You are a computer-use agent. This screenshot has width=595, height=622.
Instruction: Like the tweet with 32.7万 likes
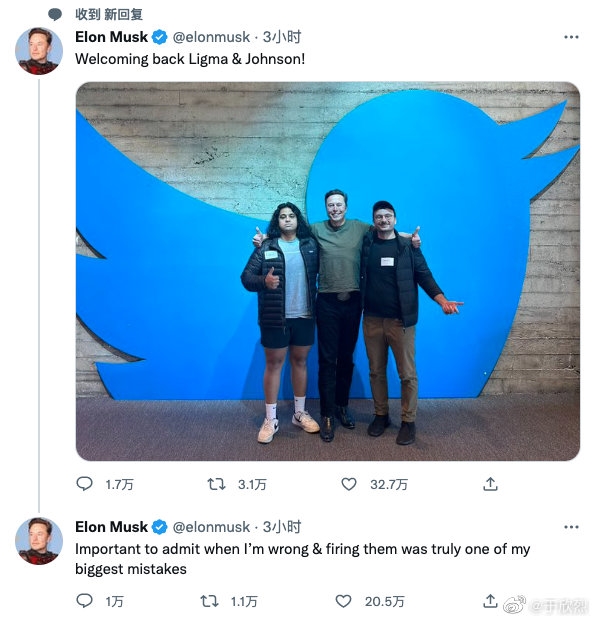349,484
